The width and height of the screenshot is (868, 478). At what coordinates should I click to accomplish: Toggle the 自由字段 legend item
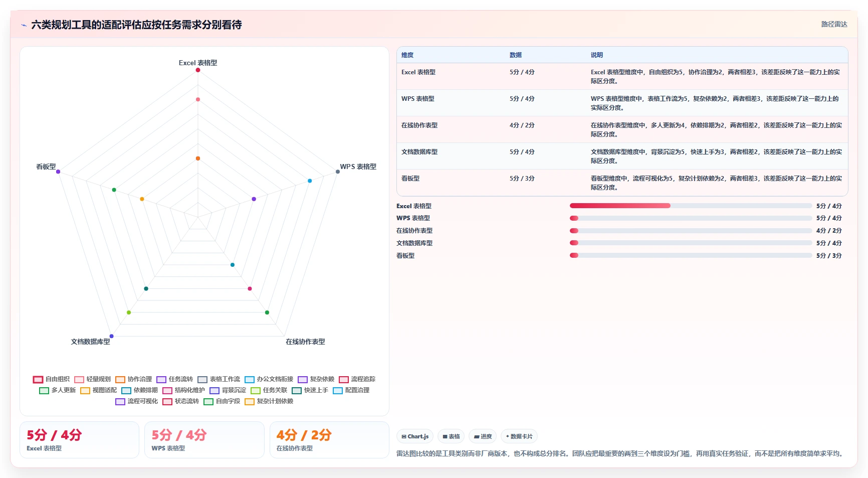[222, 401]
